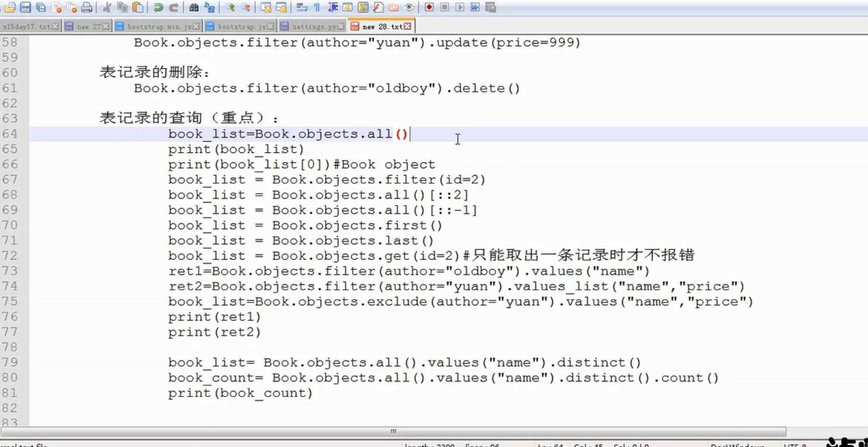Toggle the Word Wrap icon
868x447 pixels.
[x=301, y=7]
